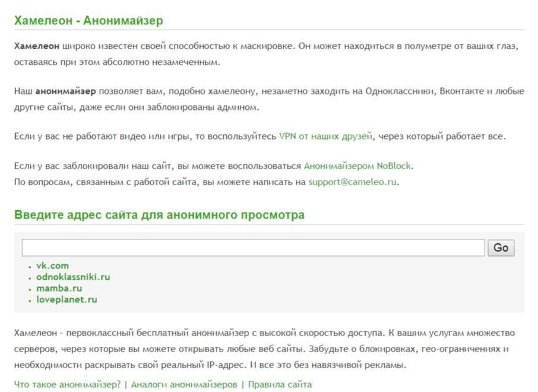Go to 'Аналоги анонимайзеров' footer link
The image size is (538, 392).
point(184,384)
